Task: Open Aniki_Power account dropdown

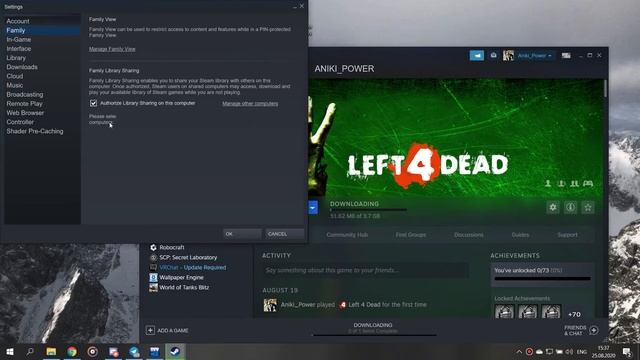Action: tap(534, 56)
